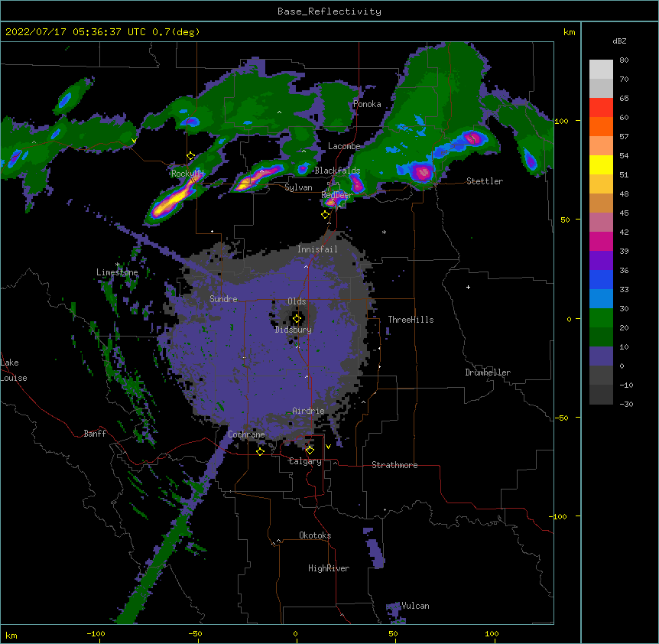Select the red legend swatch between 65 and 60

(601, 108)
